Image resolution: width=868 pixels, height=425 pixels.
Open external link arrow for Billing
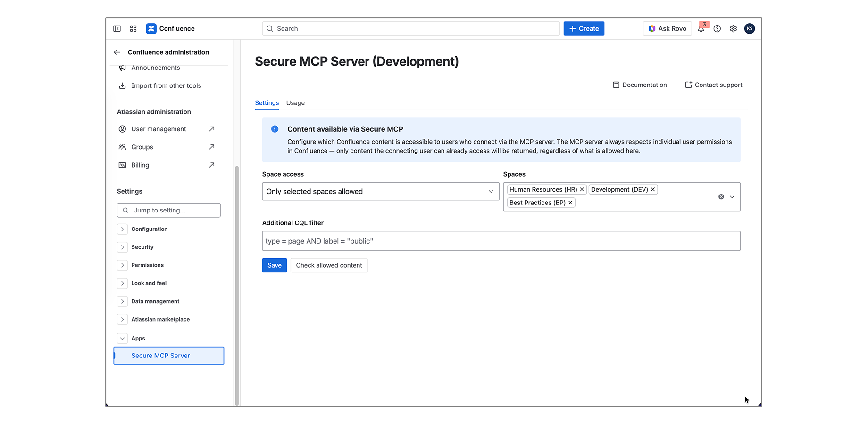(x=212, y=165)
